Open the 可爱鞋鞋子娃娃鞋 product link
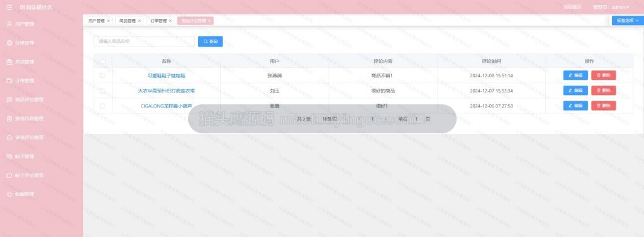This screenshot has width=644, height=237. coord(166,75)
